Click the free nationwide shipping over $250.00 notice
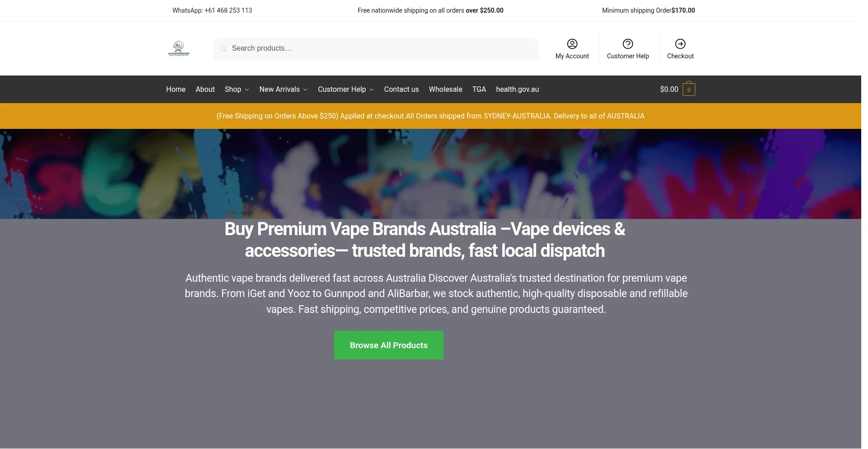Image resolution: width=868 pixels, height=449 pixels. click(430, 10)
